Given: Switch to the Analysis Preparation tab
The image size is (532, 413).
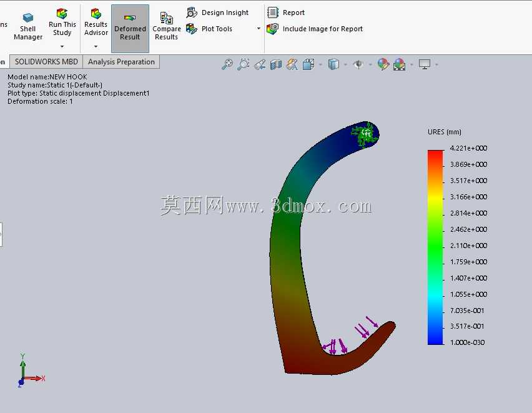Looking at the screenshot, I should (121, 62).
